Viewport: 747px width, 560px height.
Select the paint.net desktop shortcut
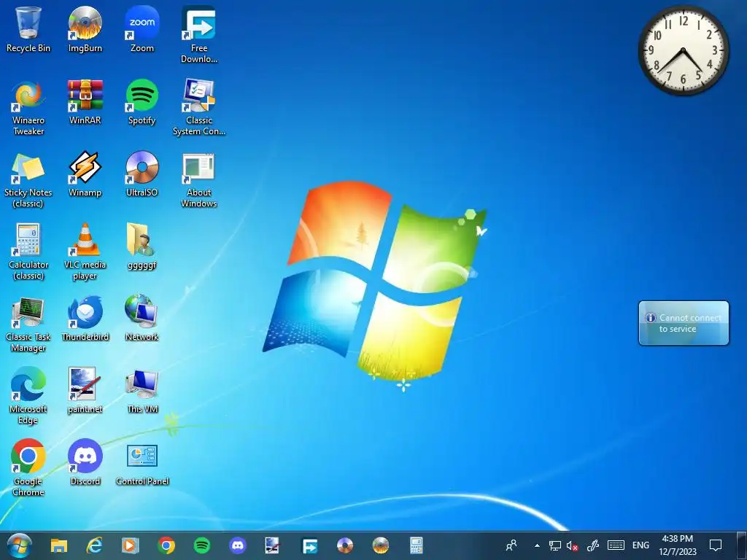click(x=85, y=391)
